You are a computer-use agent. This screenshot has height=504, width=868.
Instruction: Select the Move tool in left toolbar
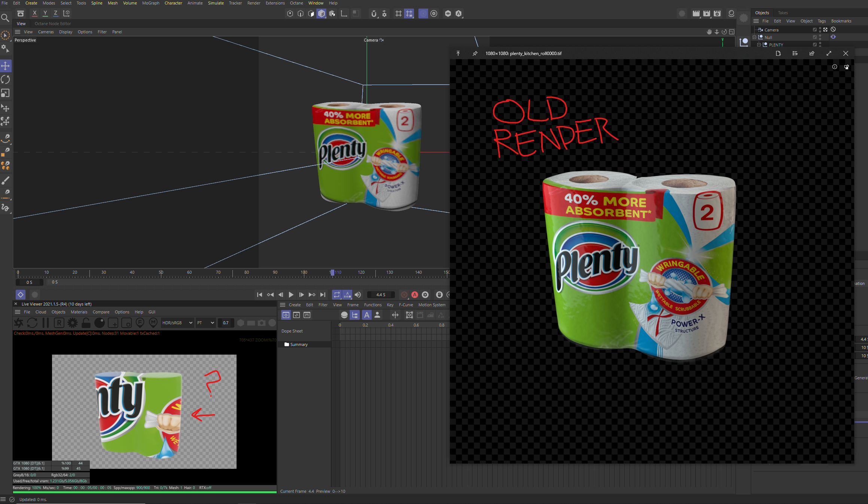pyautogui.click(x=6, y=66)
